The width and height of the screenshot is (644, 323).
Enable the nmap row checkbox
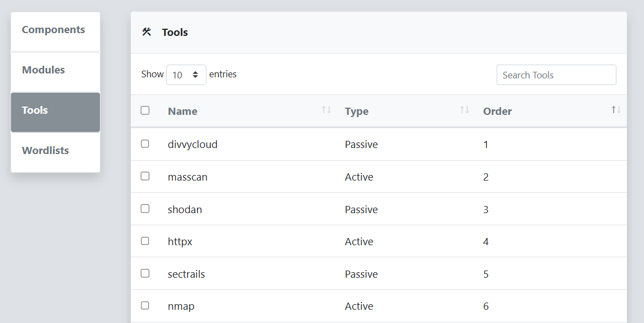tap(145, 305)
